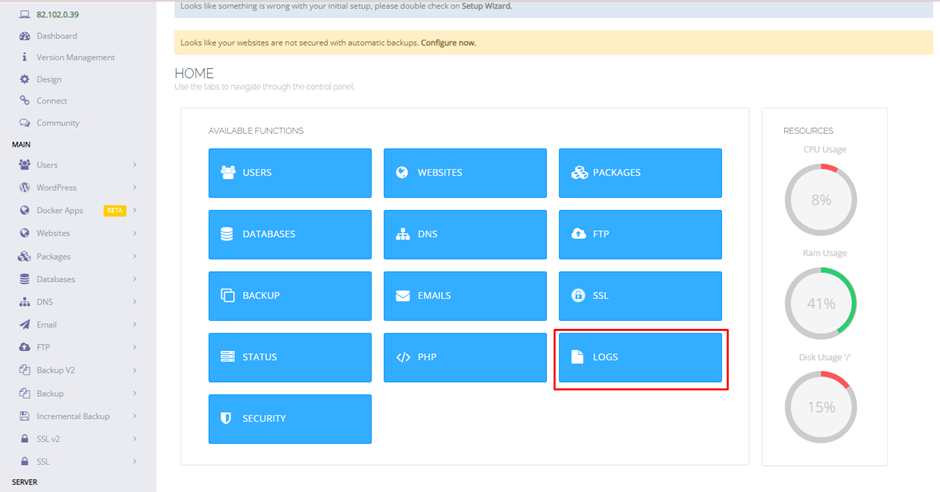
Task: Click the lock icon on SSL tile
Action: click(578, 295)
